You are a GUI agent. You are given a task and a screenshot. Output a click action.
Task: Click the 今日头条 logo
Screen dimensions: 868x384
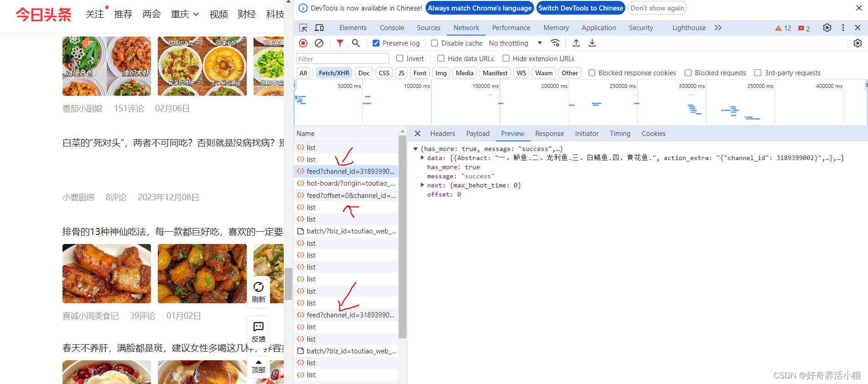pyautogui.click(x=44, y=15)
